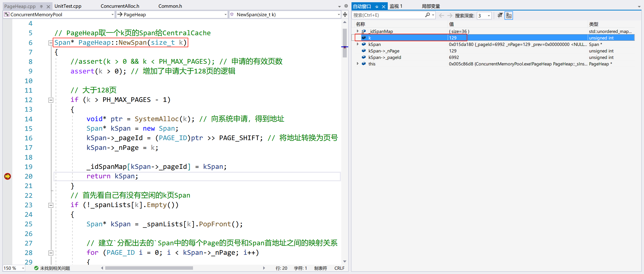Click the breakpoint arrow marker on line 20
The height and width of the screenshot is (274, 644).
7,176
